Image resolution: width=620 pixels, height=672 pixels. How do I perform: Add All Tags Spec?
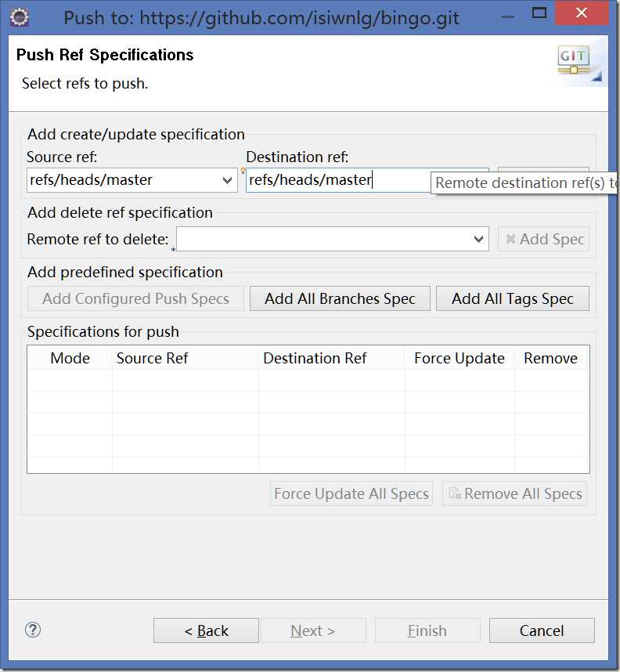pos(512,298)
